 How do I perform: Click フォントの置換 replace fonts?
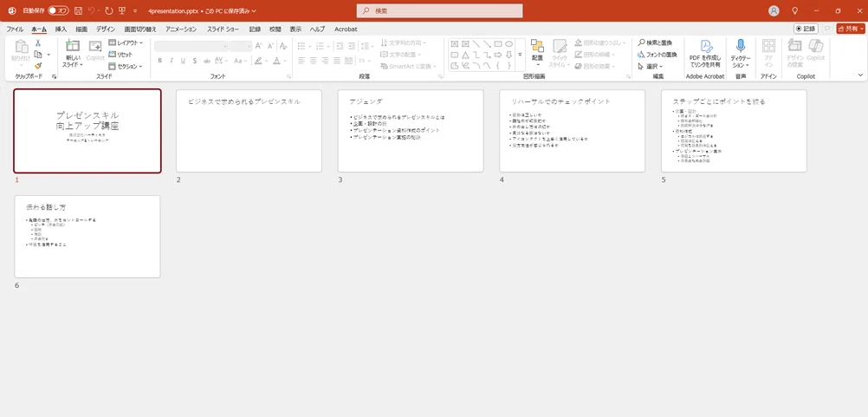coord(657,55)
